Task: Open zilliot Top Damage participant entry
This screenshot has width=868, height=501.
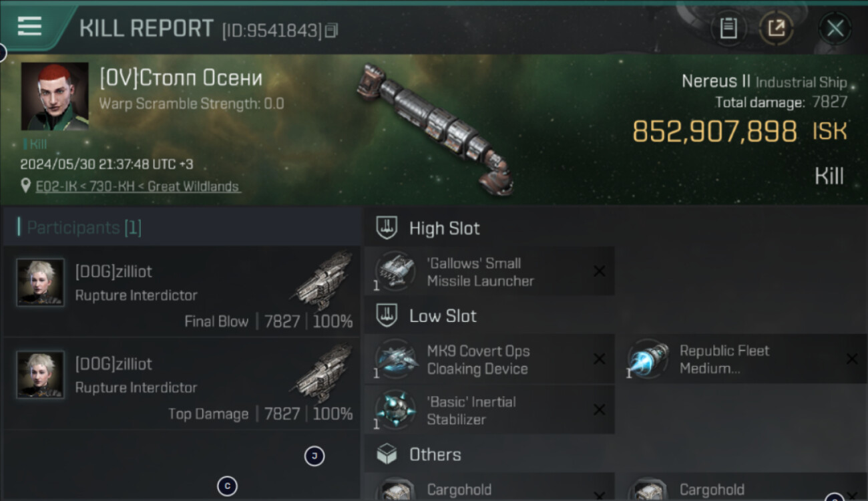Action: [181, 383]
